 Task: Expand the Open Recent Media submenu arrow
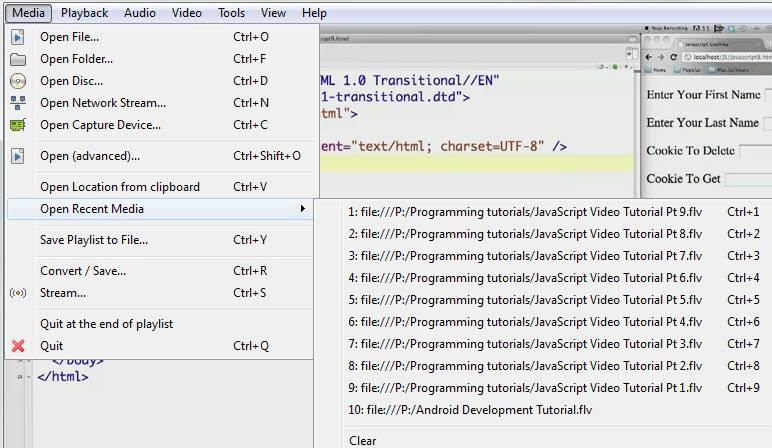click(x=302, y=209)
